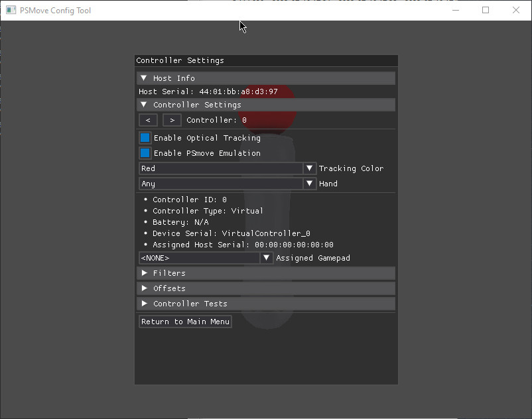Viewport: 532px width, 419px height.
Task: Toggle the Enable Optical Tracking checkbox
Action: (x=145, y=138)
